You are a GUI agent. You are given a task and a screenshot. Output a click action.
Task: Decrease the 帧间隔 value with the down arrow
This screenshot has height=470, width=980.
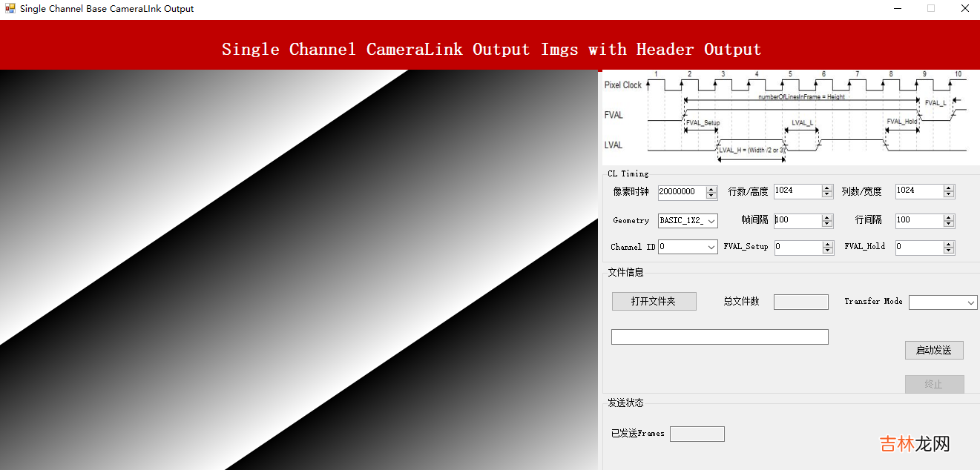click(x=827, y=224)
